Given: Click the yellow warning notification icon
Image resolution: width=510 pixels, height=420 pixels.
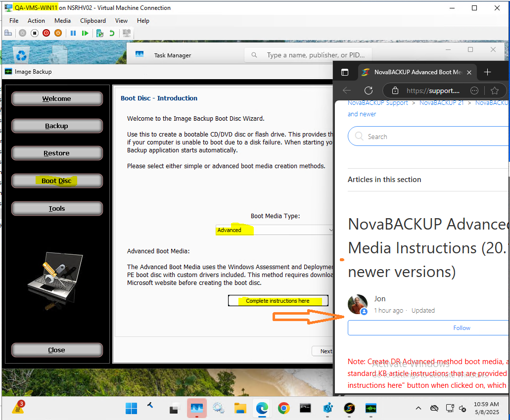Looking at the screenshot, I should click(18, 407).
